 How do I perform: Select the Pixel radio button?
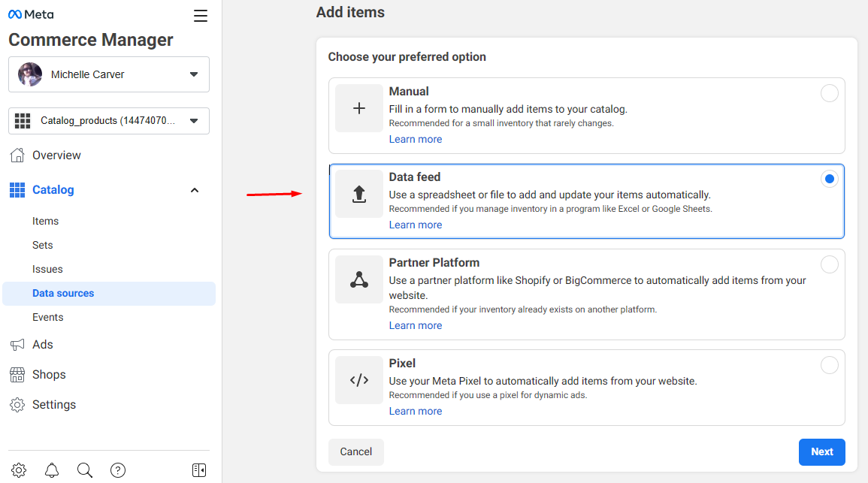pyautogui.click(x=829, y=365)
